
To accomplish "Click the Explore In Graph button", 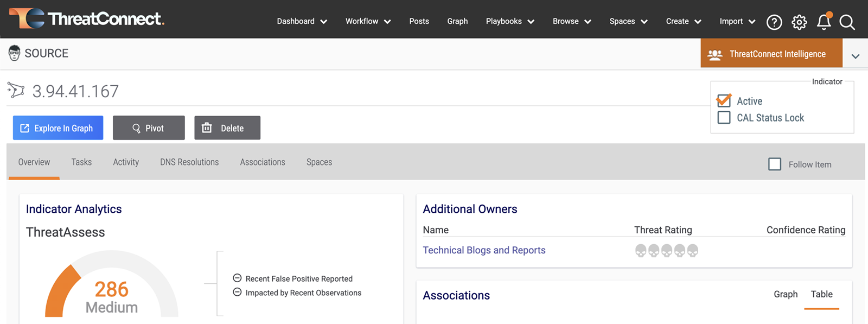I will tap(58, 128).
